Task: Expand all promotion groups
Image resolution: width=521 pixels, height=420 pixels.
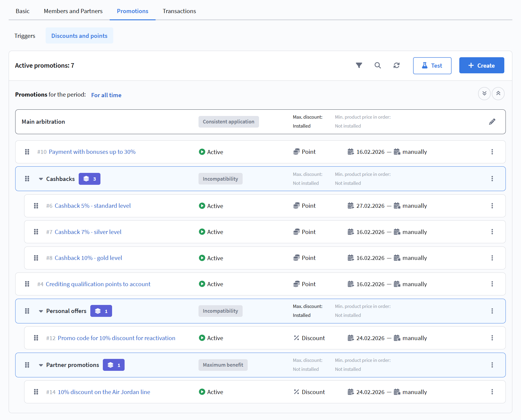Action: click(x=484, y=94)
